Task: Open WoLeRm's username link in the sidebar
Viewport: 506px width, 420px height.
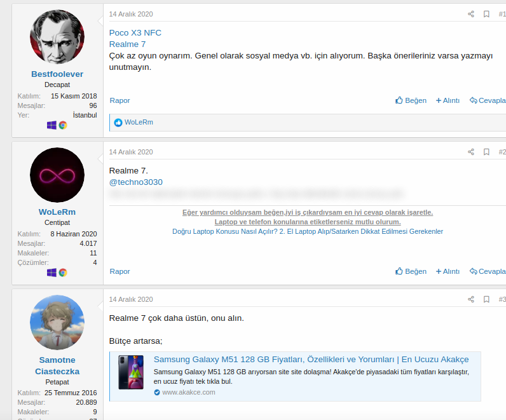Action: click(57, 212)
